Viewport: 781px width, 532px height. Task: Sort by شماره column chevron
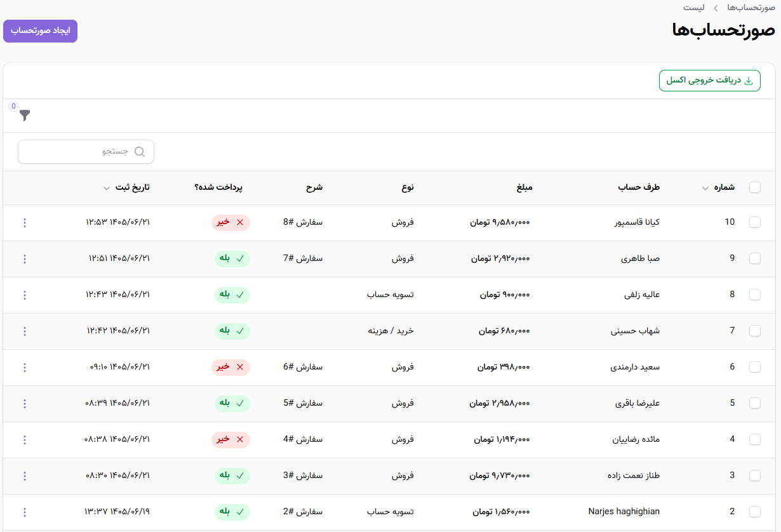705,188
